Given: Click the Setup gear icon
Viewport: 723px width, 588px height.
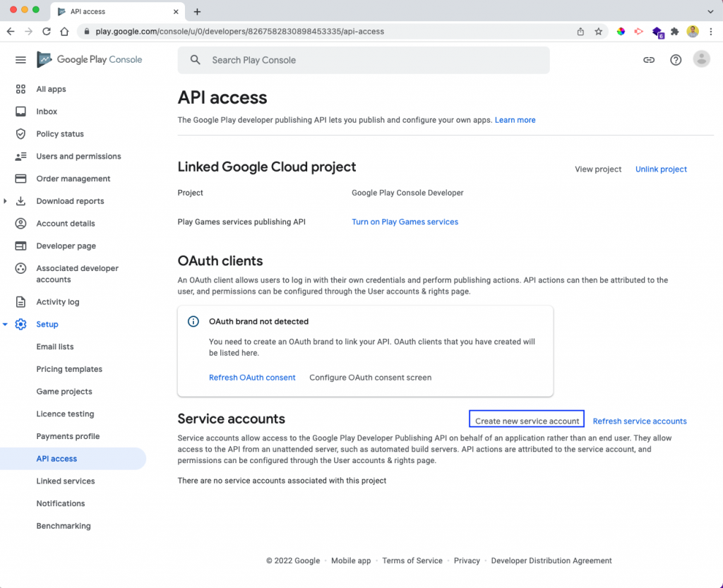Looking at the screenshot, I should tap(20, 325).
